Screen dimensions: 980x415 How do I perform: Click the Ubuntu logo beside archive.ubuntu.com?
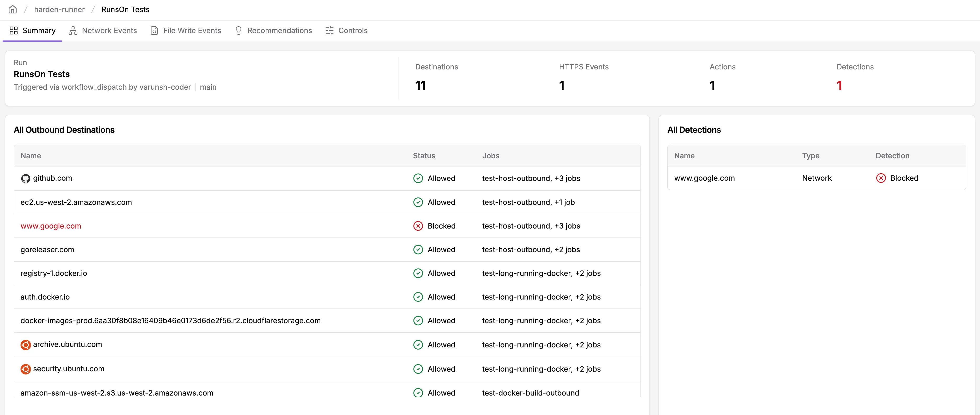(x=25, y=345)
